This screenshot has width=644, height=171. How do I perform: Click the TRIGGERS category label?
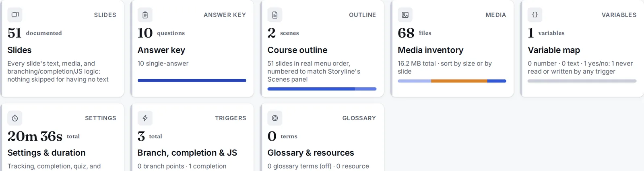coord(231,118)
